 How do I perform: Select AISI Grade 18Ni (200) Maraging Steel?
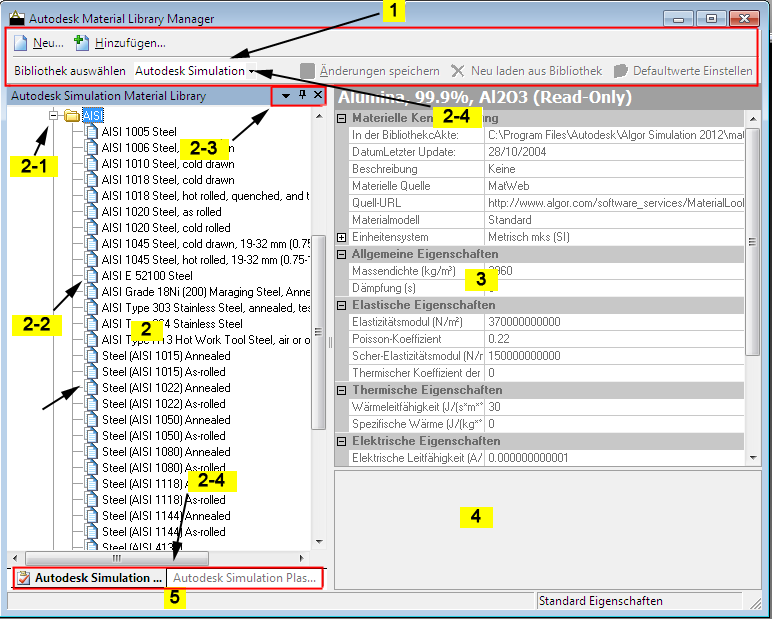(206, 292)
